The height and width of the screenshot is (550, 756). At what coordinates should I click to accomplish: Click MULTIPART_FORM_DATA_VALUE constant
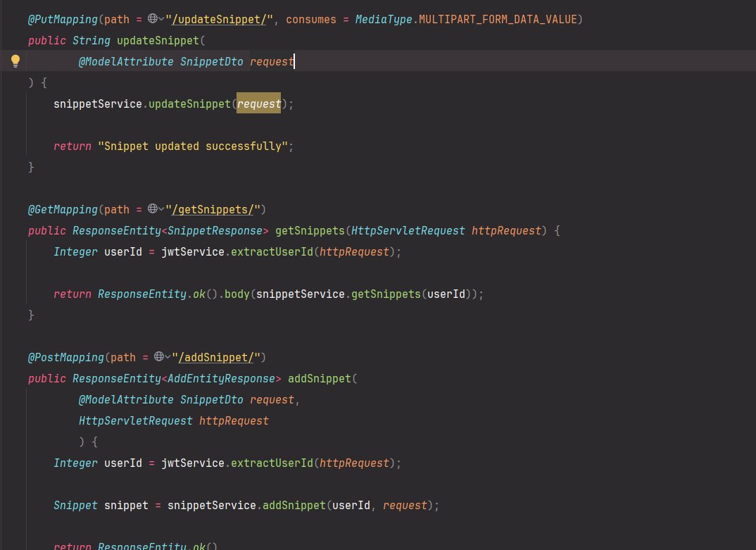(498, 19)
